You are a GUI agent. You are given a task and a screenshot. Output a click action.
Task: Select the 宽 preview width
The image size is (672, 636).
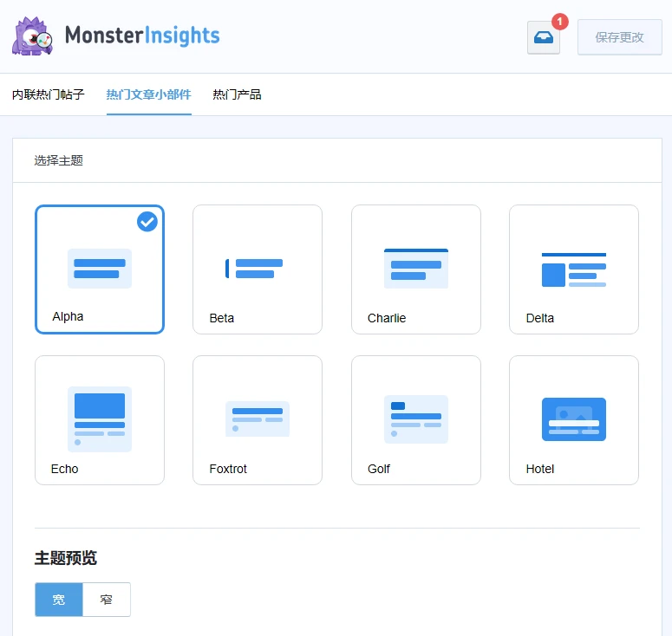[x=59, y=599]
